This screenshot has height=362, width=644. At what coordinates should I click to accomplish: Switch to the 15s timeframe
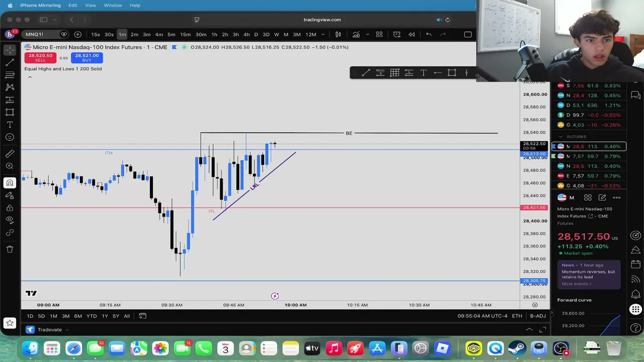(x=95, y=34)
